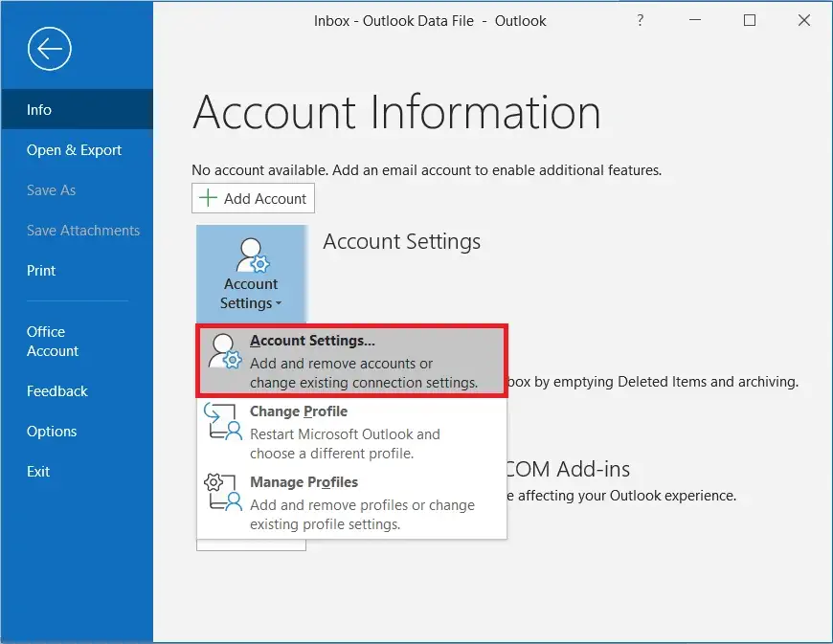Click the Change Profile arrows icon
This screenshot has width=833, height=644.
click(223, 422)
